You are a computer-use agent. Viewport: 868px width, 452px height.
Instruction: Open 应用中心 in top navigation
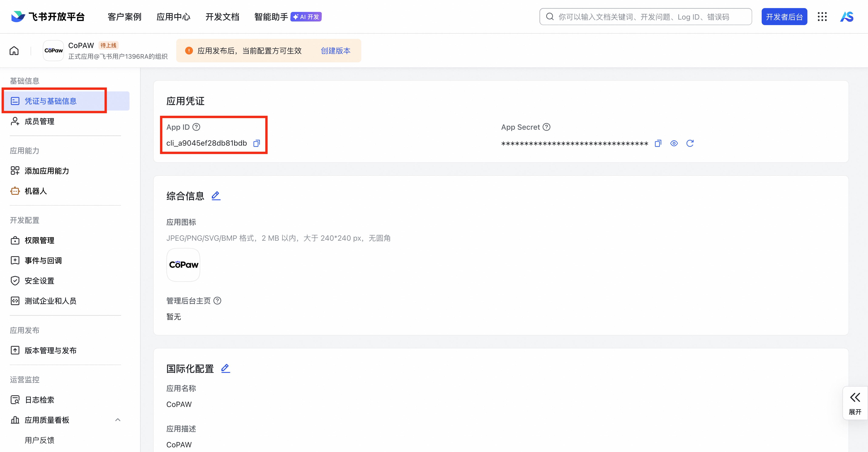[173, 17]
